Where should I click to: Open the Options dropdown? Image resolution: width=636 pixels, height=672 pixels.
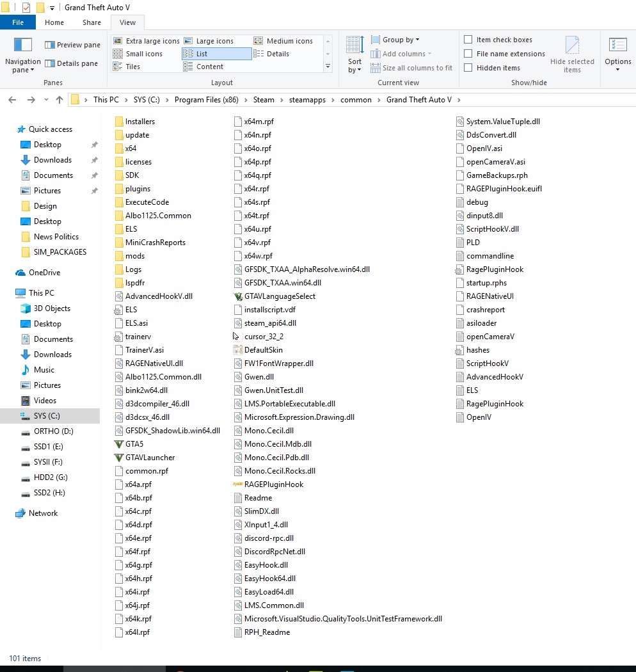617,54
